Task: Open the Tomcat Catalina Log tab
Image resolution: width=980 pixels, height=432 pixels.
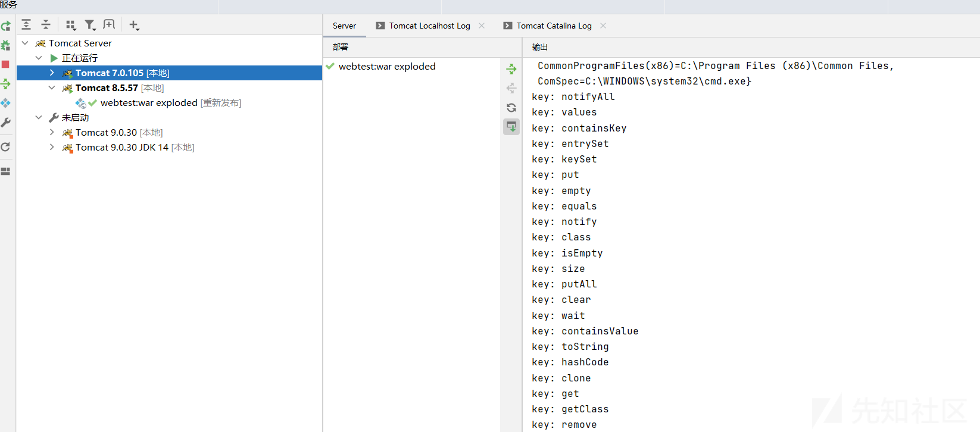Action: pos(554,26)
